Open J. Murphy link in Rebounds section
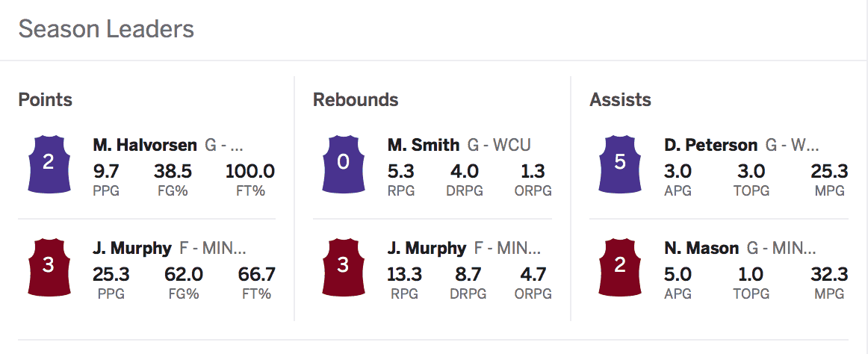This screenshot has width=868, height=354. click(x=427, y=249)
